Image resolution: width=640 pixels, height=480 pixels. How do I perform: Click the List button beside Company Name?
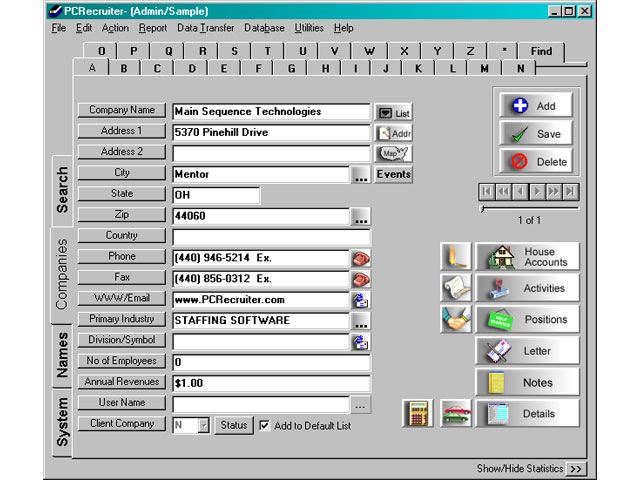click(393, 112)
